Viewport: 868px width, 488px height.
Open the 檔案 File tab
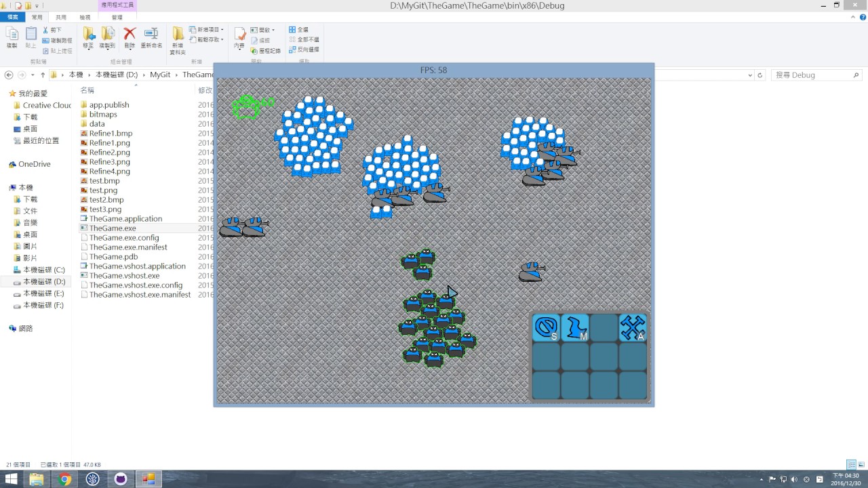(x=13, y=17)
